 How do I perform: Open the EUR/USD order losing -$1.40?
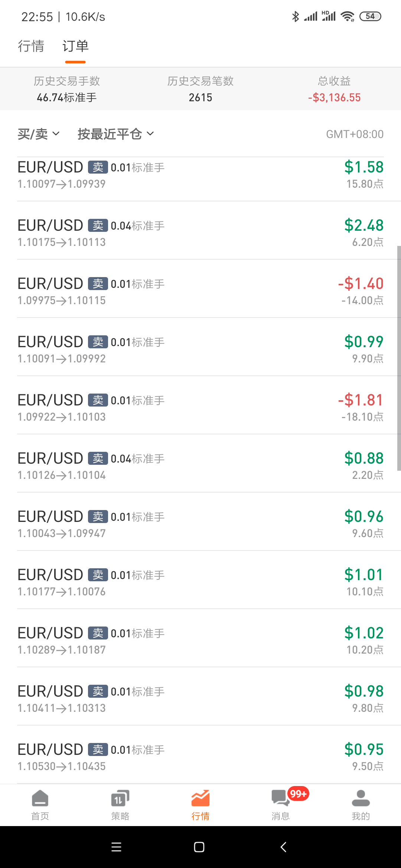coord(200,292)
